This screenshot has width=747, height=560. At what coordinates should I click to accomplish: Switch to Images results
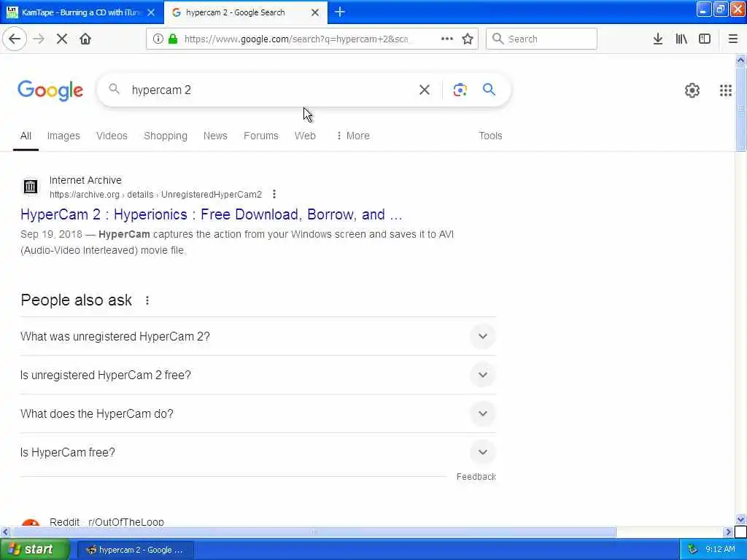click(x=63, y=136)
